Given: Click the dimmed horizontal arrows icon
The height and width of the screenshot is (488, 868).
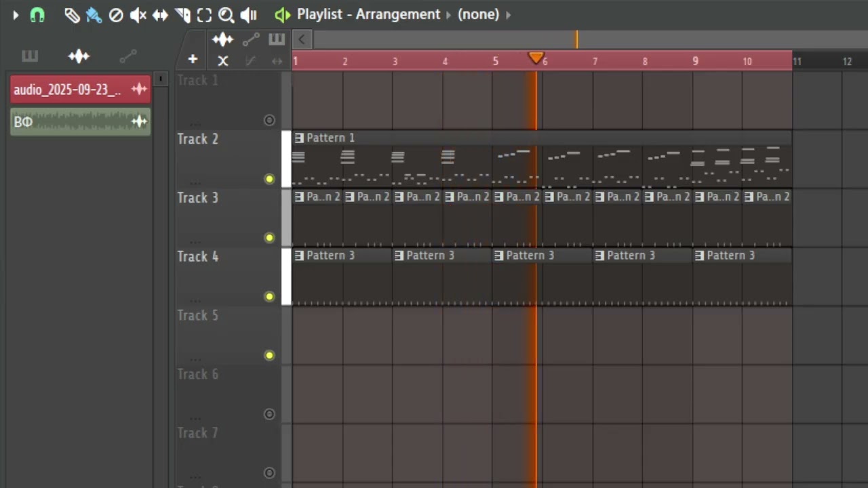Looking at the screenshot, I should pos(277,61).
